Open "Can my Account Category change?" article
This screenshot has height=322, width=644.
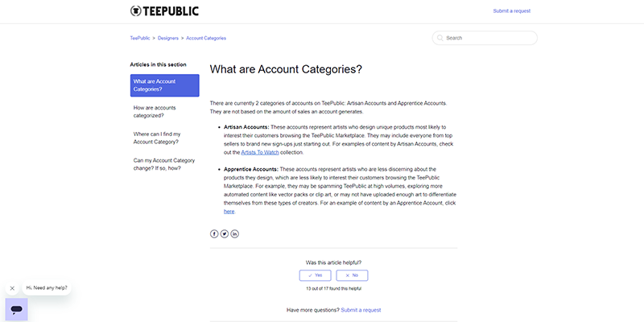point(164,164)
